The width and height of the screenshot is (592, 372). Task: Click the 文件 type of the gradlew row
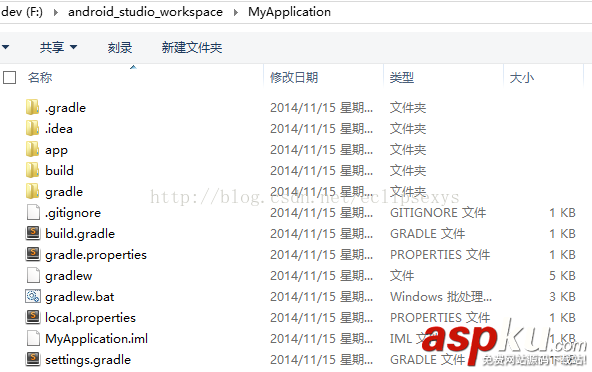402,276
